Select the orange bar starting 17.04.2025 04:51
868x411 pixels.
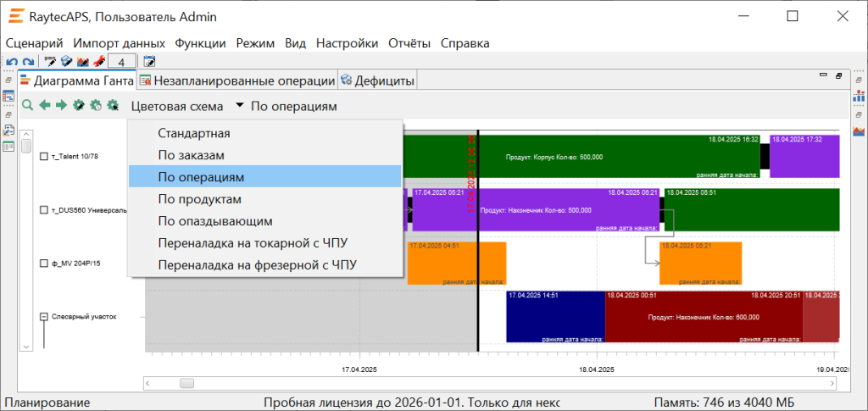(457, 264)
